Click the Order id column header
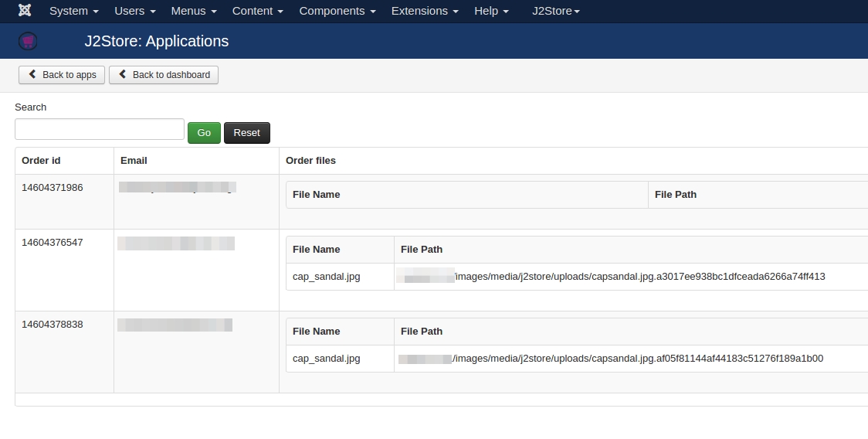 coord(41,161)
